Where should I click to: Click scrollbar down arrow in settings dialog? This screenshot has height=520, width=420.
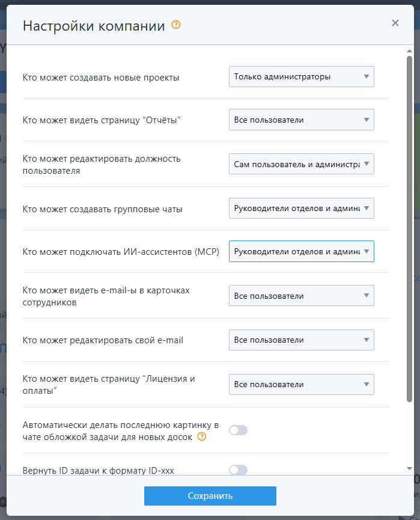click(x=409, y=468)
